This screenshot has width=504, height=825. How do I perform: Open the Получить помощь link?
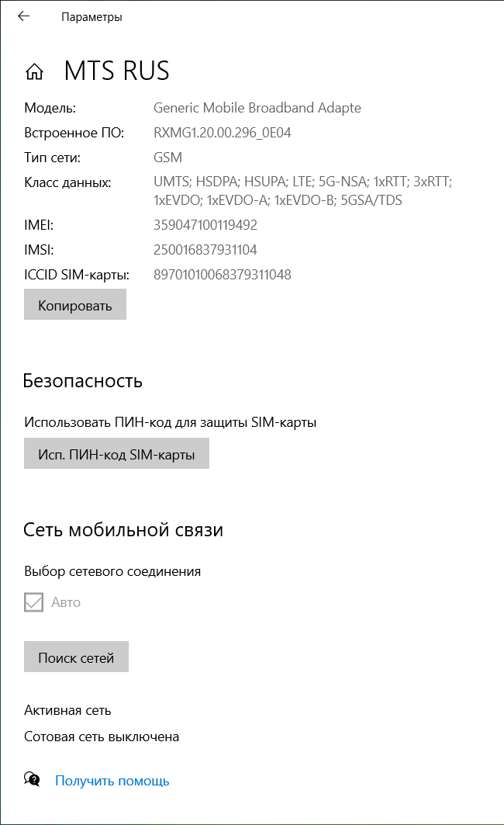point(112,781)
